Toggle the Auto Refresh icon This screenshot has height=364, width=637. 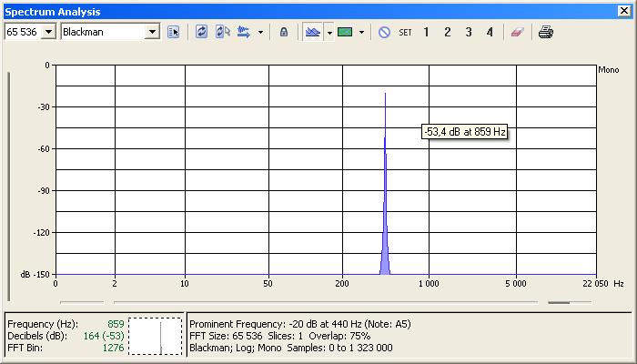pyautogui.click(x=222, y=32)
